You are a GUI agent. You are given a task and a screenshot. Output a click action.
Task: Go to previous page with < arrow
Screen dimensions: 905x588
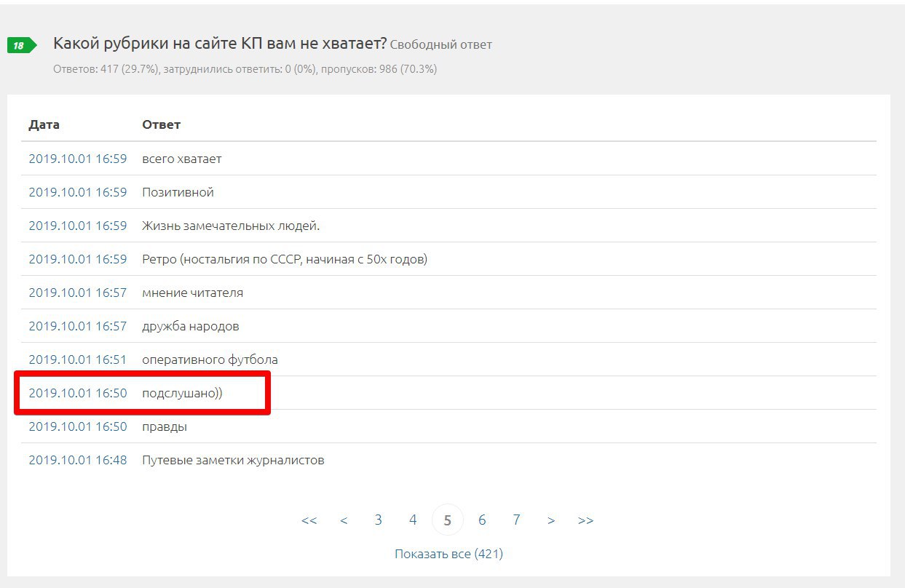[344, 520]
